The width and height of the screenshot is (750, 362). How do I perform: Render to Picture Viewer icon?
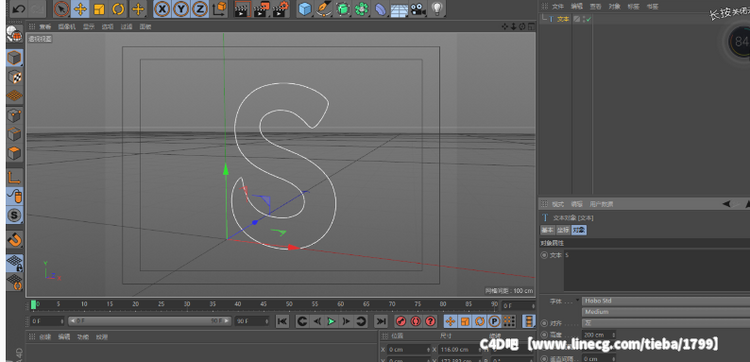click(x=262, y=9)
